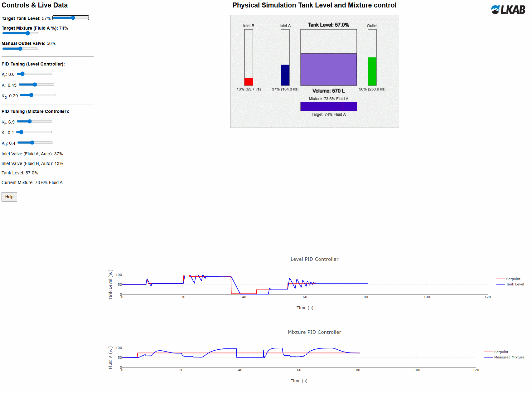Click the purple tank fluid area
Image resolution: width=532 pixels, height=394 pixels.
click(x=328, y=69)
